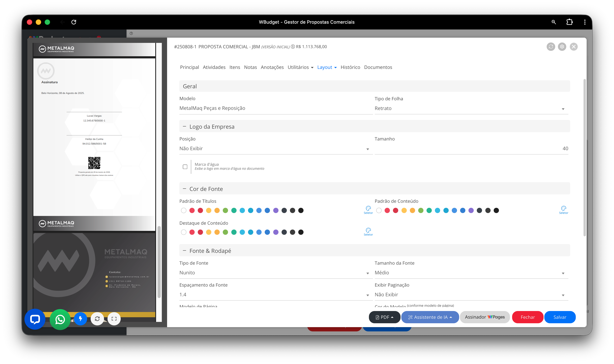The width and height of the screenshot is (614, 364).
Task: Pick black swatch in Padrão de Conteúdo
Action: click(x=496, y=211)
